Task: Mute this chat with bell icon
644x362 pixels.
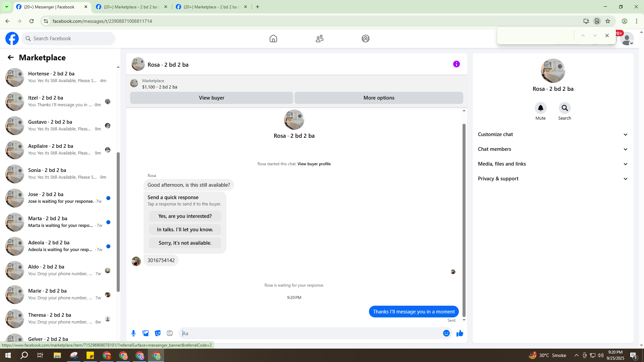Action: (x=540, y=108)
